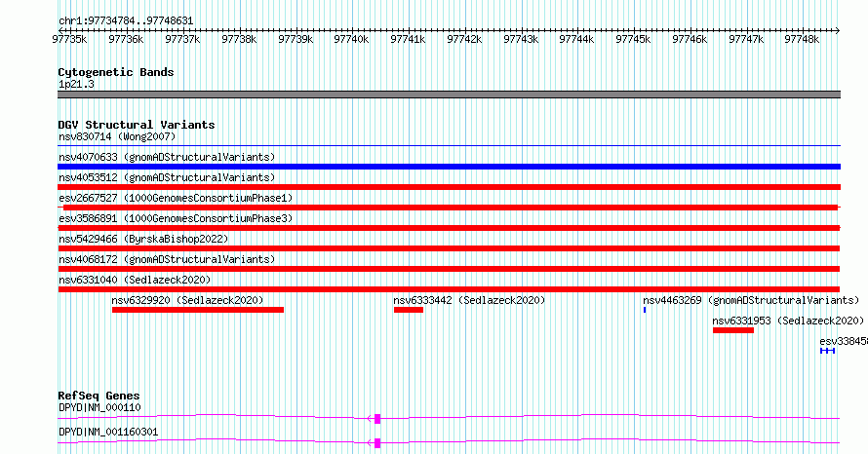This screenshot has width=868, height=454.
Task: Click the 97746k ruler tick label
Action: pos(690,39)
